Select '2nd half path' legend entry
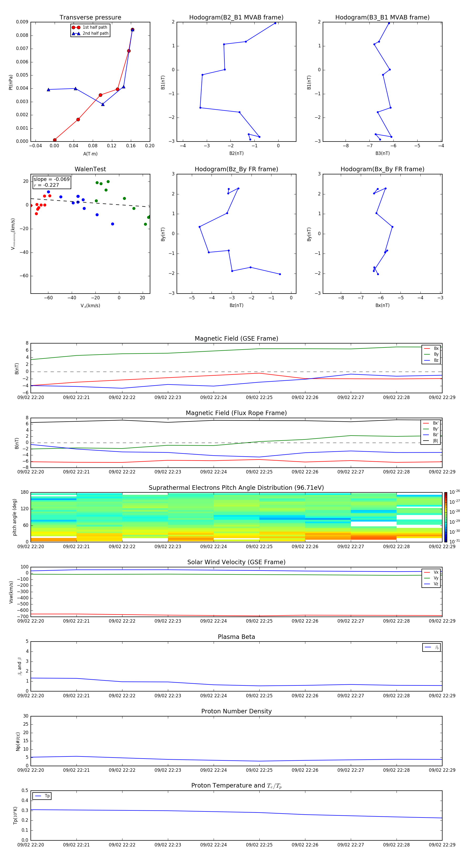473x868 pixels. click(90, 33)
